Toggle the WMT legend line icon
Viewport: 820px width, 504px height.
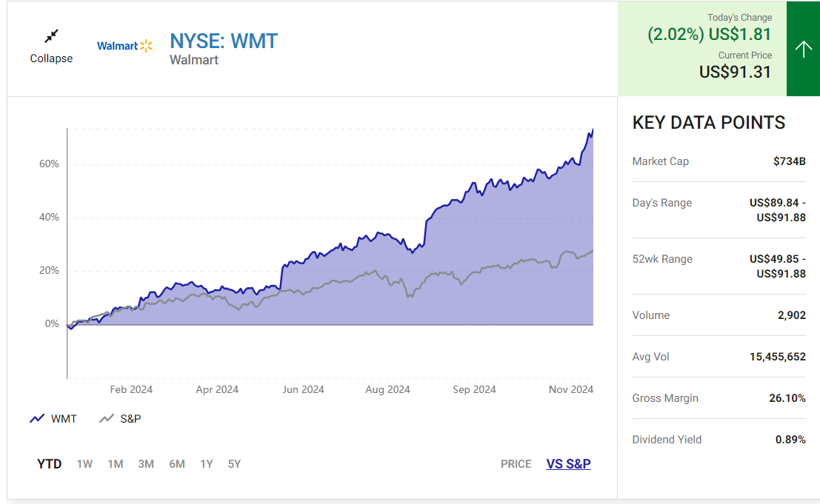(x=37, y=419)
